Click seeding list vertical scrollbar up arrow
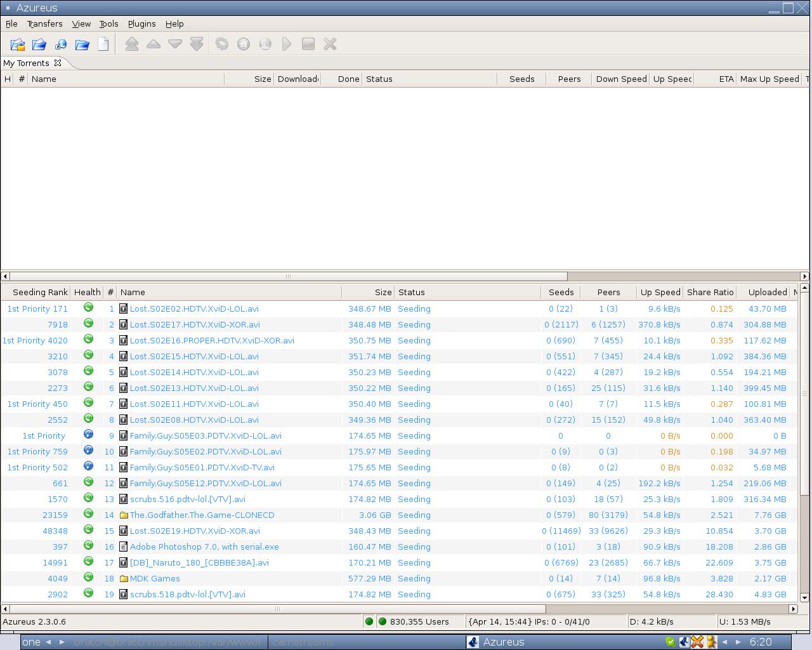This screenshot has width=812, height=650. 804,288
